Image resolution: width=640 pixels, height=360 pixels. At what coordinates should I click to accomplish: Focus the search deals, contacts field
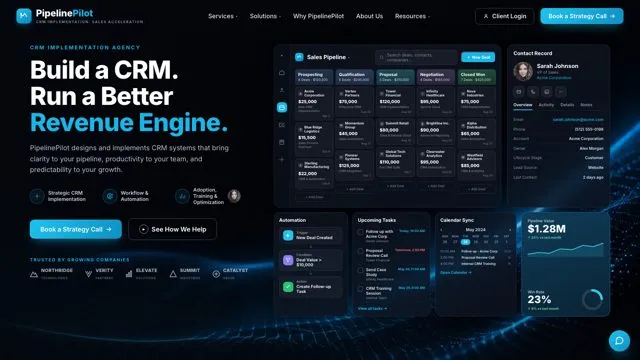[x=416, y=57]
